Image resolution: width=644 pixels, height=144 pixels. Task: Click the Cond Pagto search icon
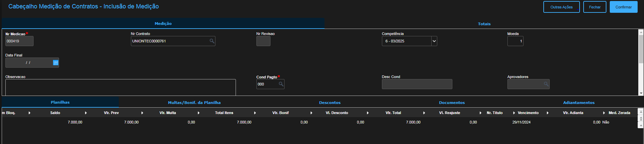pyautogui.click(x=281, y=84)
